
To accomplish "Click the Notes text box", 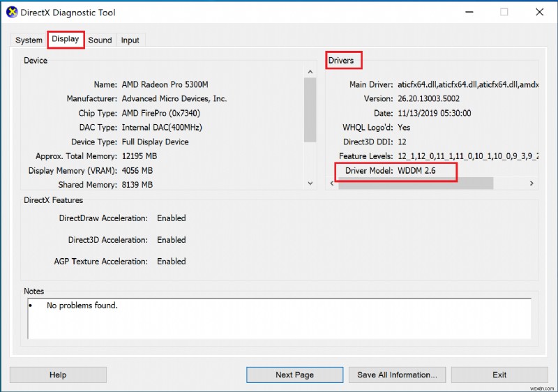I will coord(280,319).
